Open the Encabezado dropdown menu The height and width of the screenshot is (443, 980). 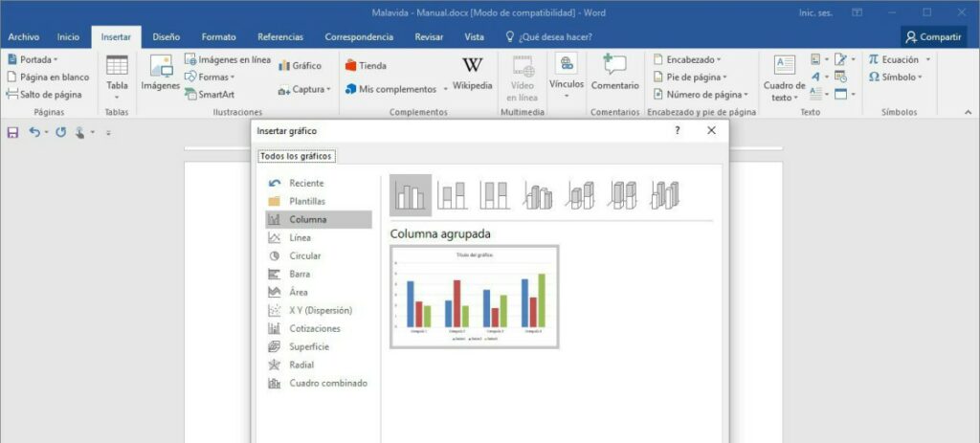[686, 59]
